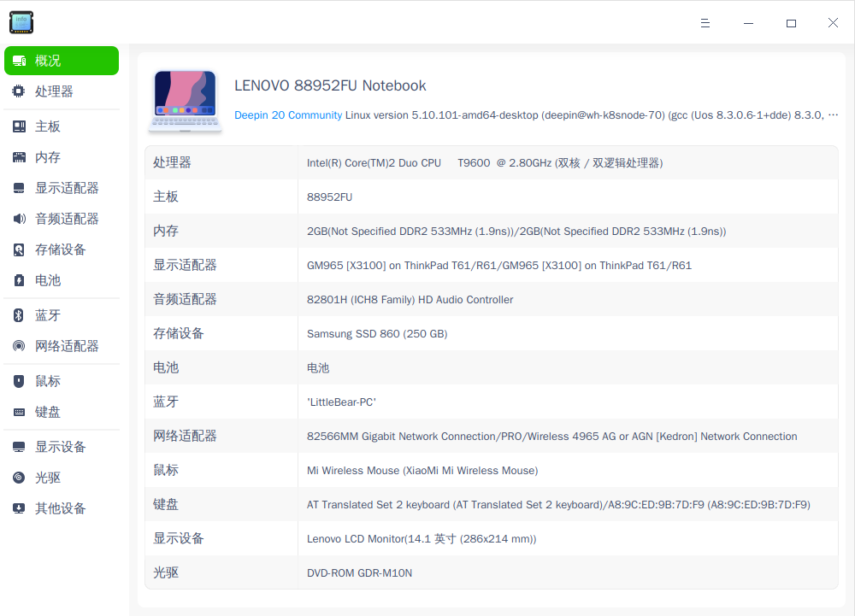Image resolution: width=855 pixels, height=616 pixels.
Task: Select the 电池 row label in table
Action: click(166, 367)
